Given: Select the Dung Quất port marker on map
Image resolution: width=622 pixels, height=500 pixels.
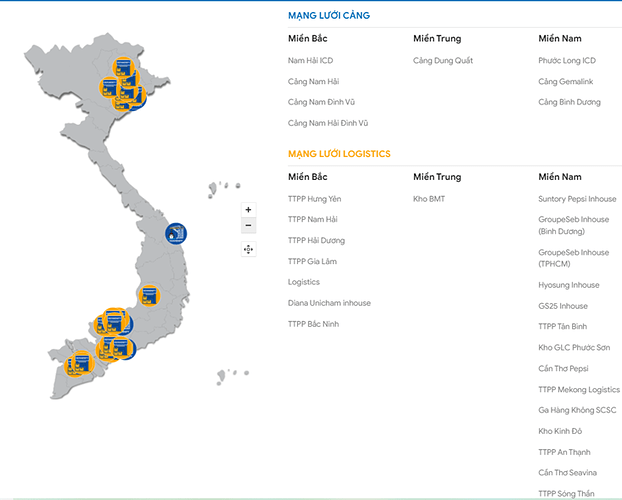Looking at the screenshot, I should (x=176, y=234).
